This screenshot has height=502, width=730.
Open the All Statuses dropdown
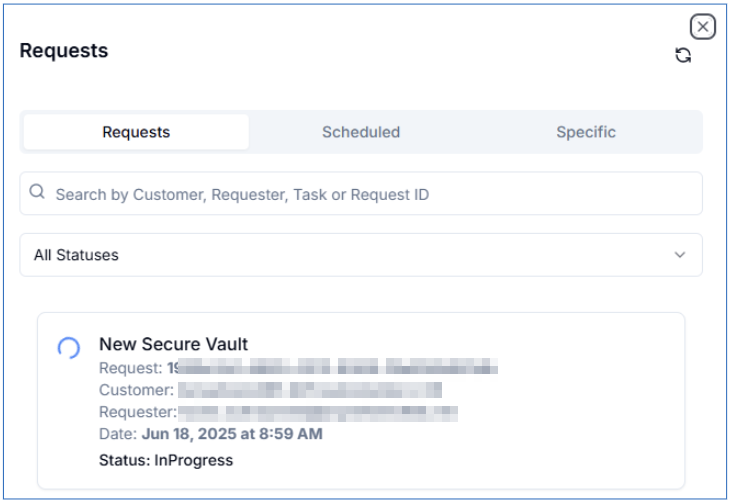pyautogui.click(x=361, y=255)
